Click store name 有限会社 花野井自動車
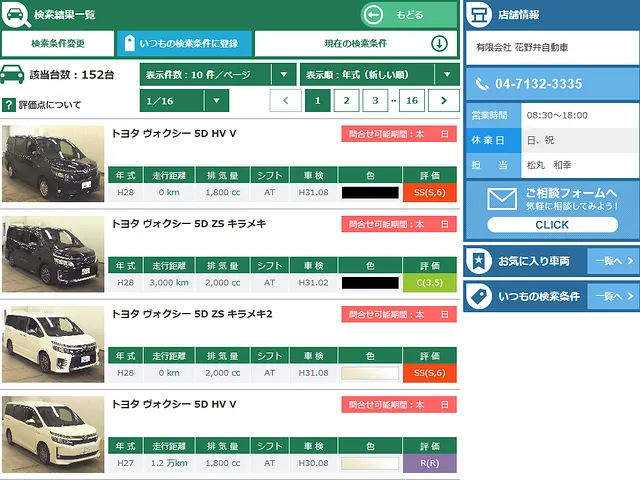The width and height of the screenshot is (640, 480). [522, 47]
